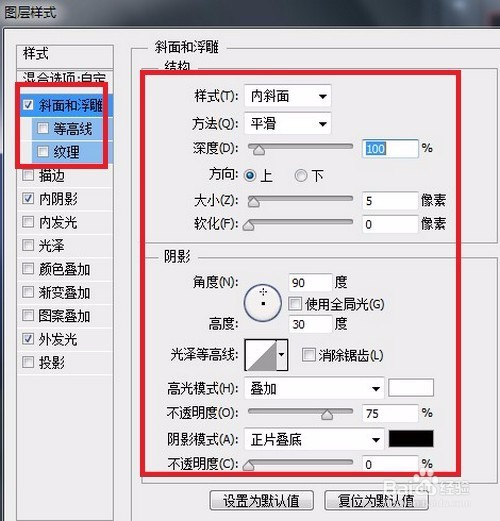Enable the 内发光 checkbox

28,222
